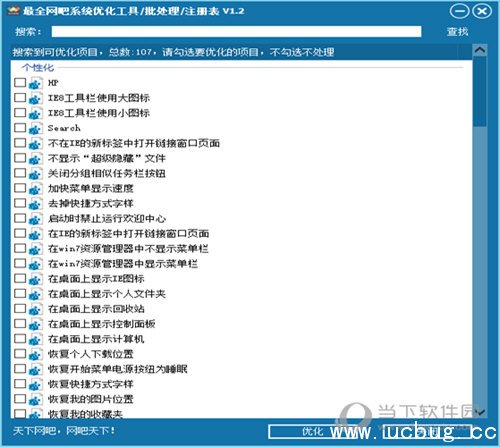Viewport: 500px width, 447px height.
Task: Close the optimization tool window
Action: [482, 11]
